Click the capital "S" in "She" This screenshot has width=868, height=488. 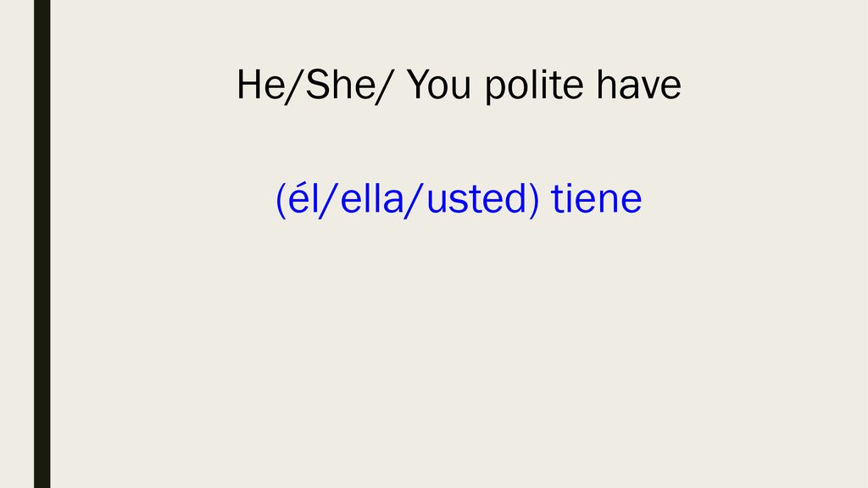coord(316,85)
